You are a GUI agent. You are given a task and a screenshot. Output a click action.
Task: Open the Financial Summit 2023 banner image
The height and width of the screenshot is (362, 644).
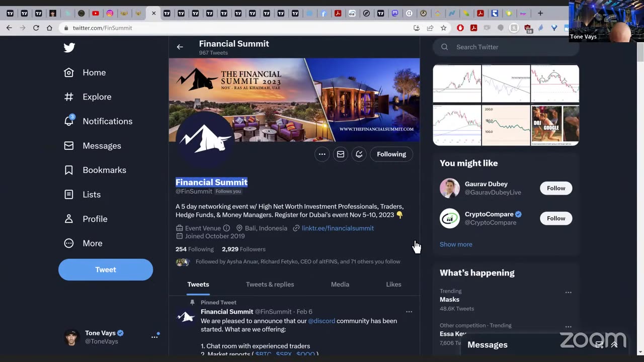[x=294, y=100]
